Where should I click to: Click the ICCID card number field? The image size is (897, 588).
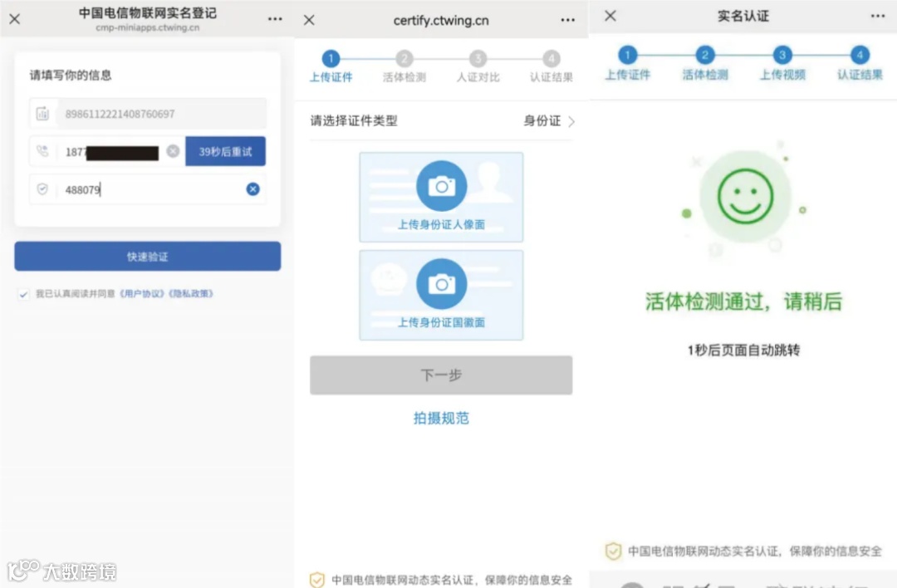[x=148, y=113]
